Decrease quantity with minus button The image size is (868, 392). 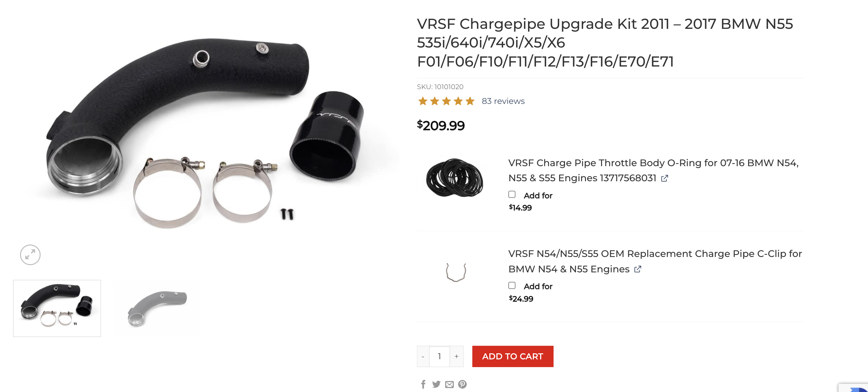[423, 356]
